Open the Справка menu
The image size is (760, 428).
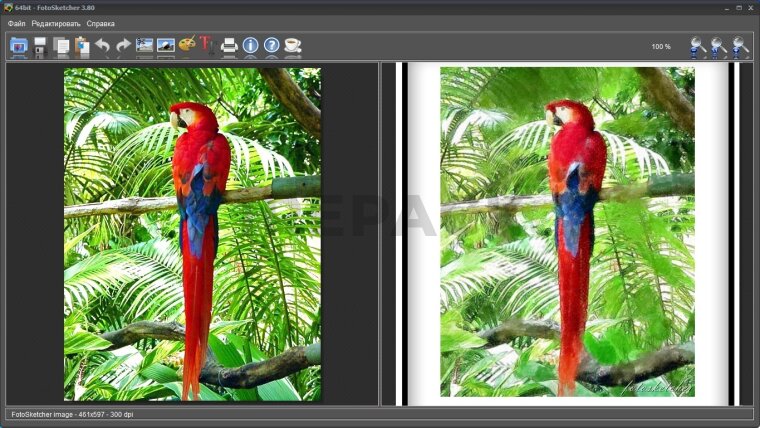tap(101, 23)
